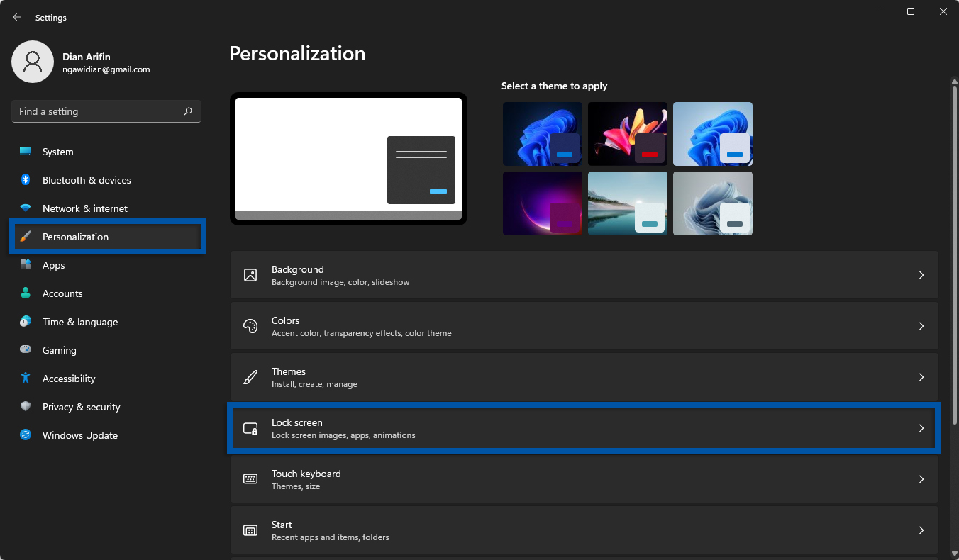Open Themes via its right chevron
Image resolution: width=959 pixels, height=560 pixels.
click(x=921, y=377)
